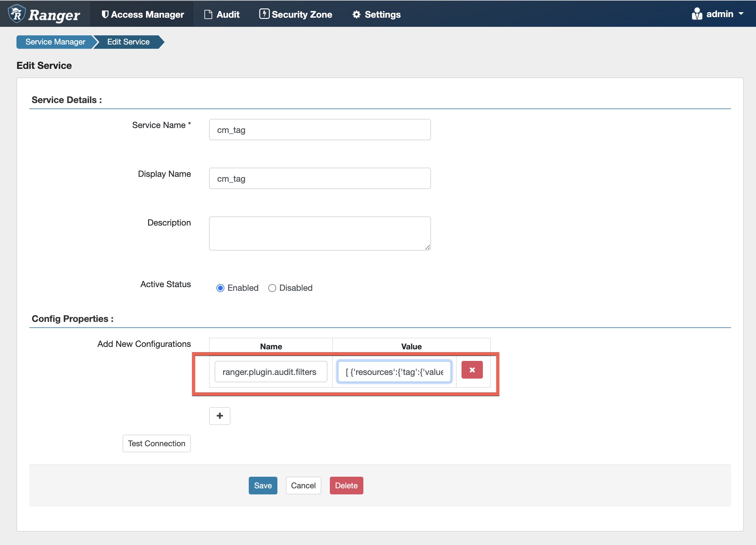The width and height of the screenshot is (756, 545).
Task: Click the Ranger shield logo icon
Action: pos(17,14)
